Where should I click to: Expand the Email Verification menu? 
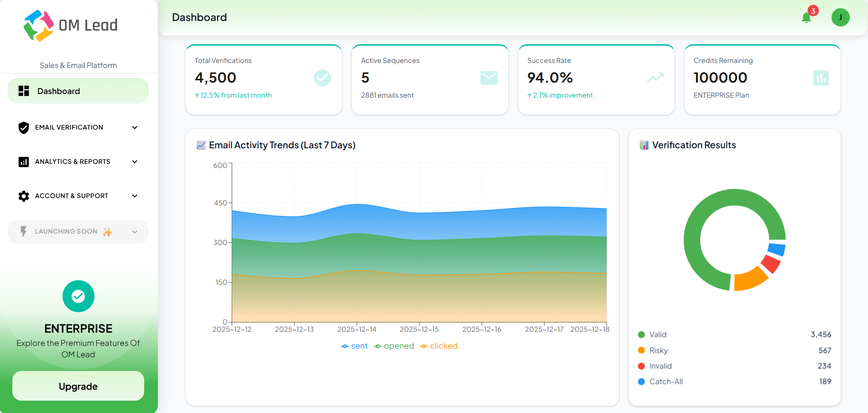tap(135, 127)
